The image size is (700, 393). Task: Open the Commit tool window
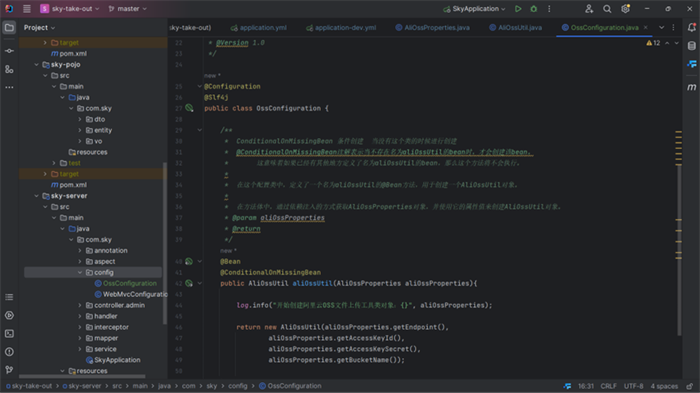9,51
